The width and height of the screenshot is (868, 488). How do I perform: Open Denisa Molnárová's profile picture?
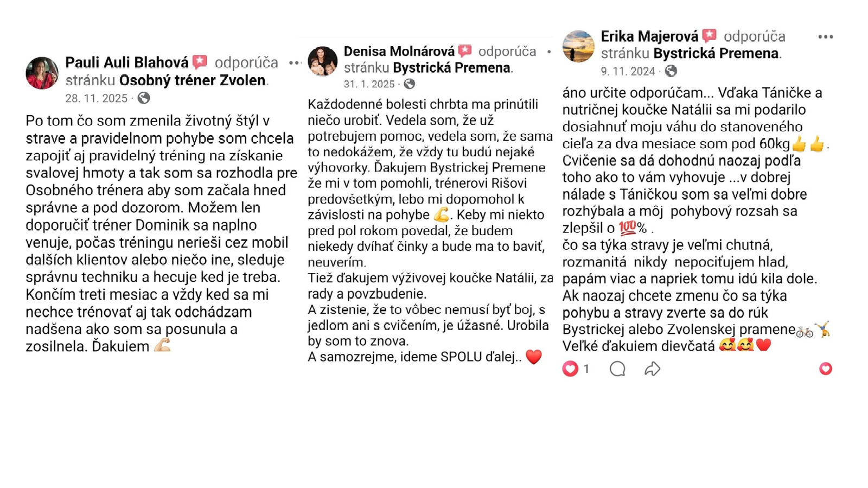(322, 61)
